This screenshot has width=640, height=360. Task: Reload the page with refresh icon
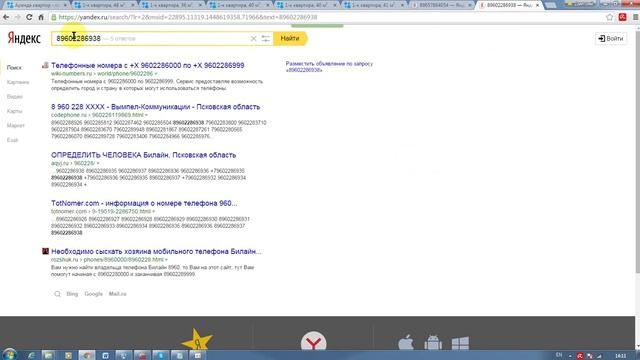pyautogui.click(x=29, y=17)
